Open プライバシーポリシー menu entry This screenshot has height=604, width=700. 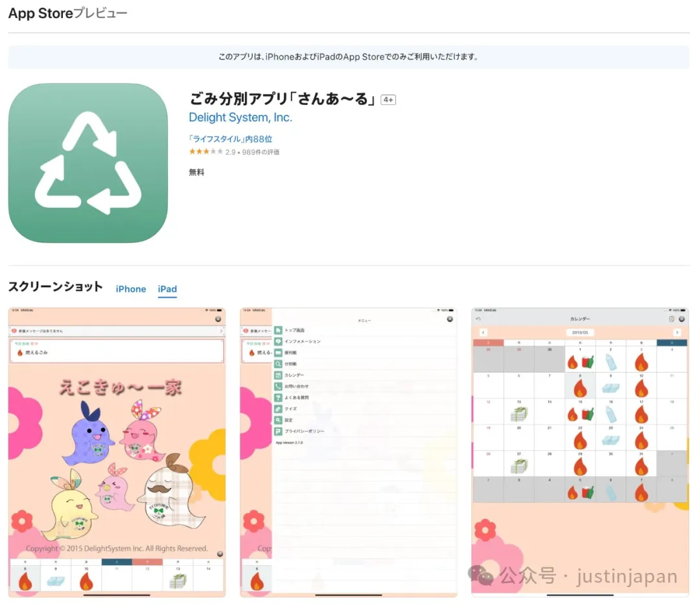tap(305, 431)
